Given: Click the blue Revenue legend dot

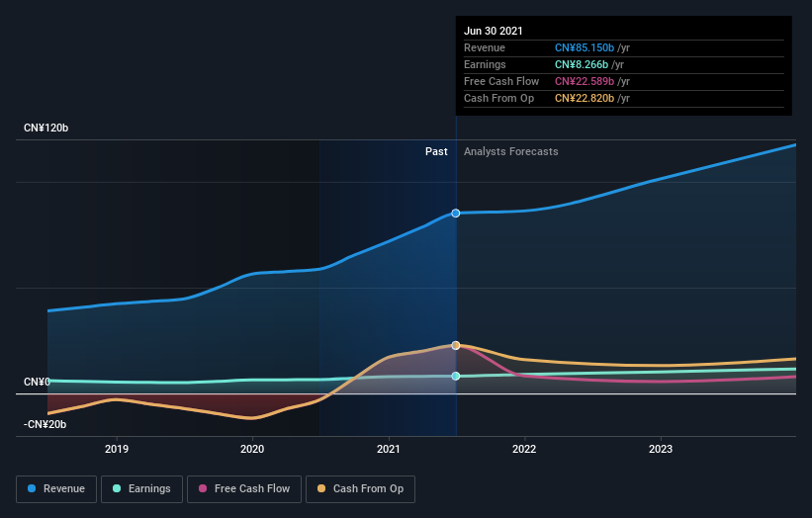Looking at the screenshot, I should (32, 488).
